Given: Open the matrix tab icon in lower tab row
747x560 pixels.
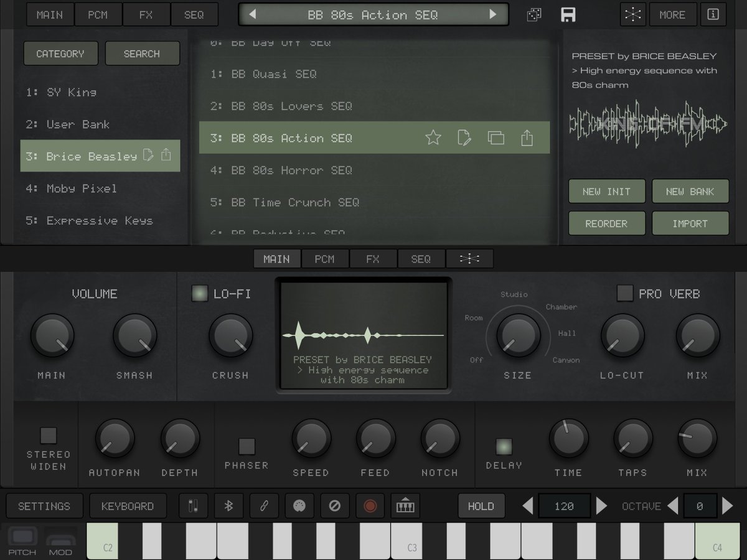Looking at the screenshot, I should (x=469, y=259).
